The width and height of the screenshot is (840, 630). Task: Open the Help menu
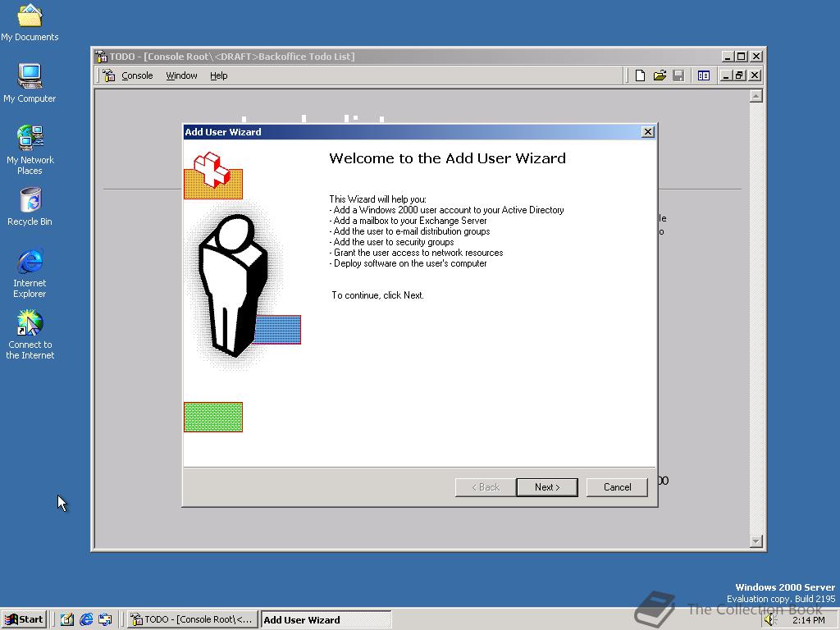[x=218, y=75]
